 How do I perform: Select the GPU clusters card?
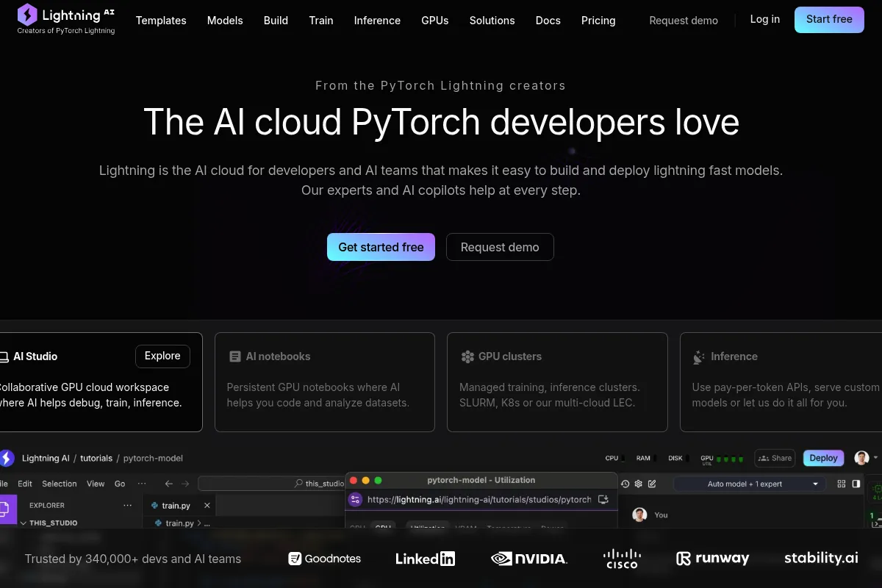click(557, 381)
